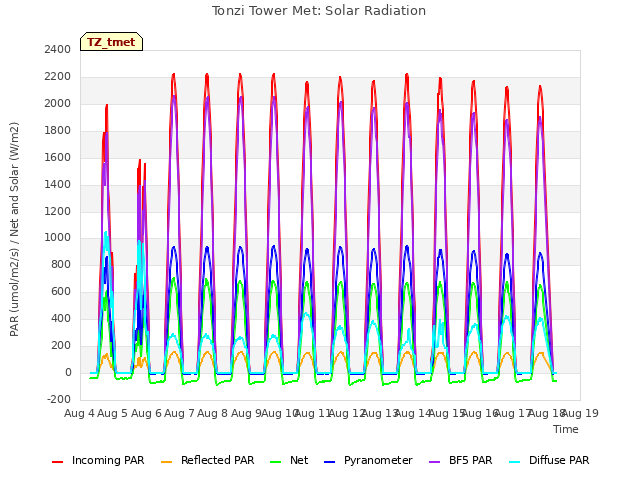Screen dimensions: 640x480
Task: Click the 600 y-axis tick label
Action: tap(61, 291)
